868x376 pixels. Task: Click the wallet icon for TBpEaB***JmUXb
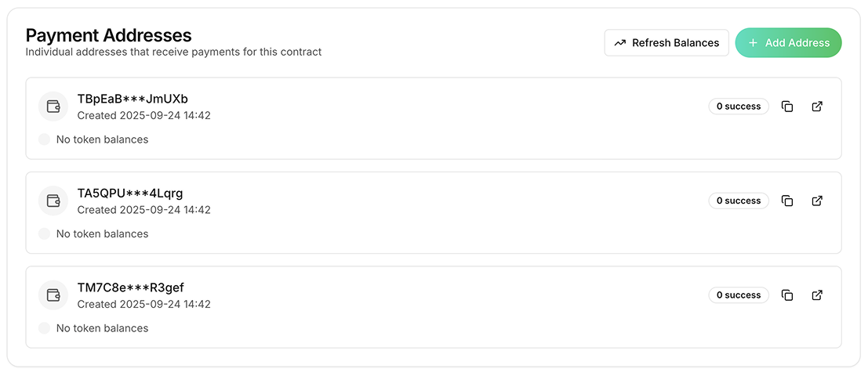tap(53, 107)
